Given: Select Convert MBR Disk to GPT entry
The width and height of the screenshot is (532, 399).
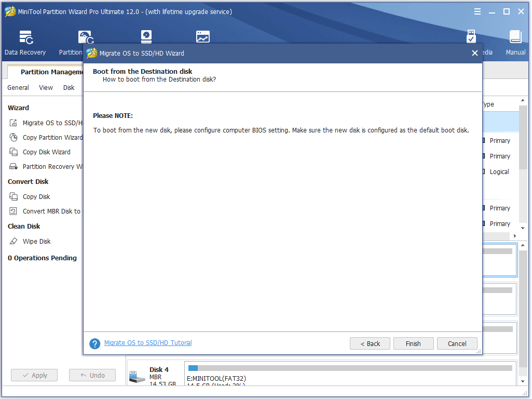Looking at the screenshot, I should click(51, 211).
